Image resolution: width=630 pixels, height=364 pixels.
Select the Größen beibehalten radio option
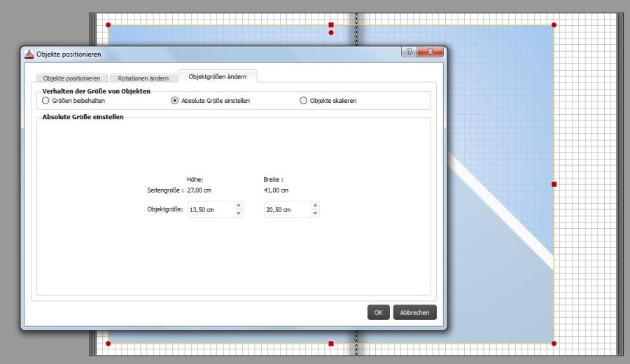click(46, 101)
